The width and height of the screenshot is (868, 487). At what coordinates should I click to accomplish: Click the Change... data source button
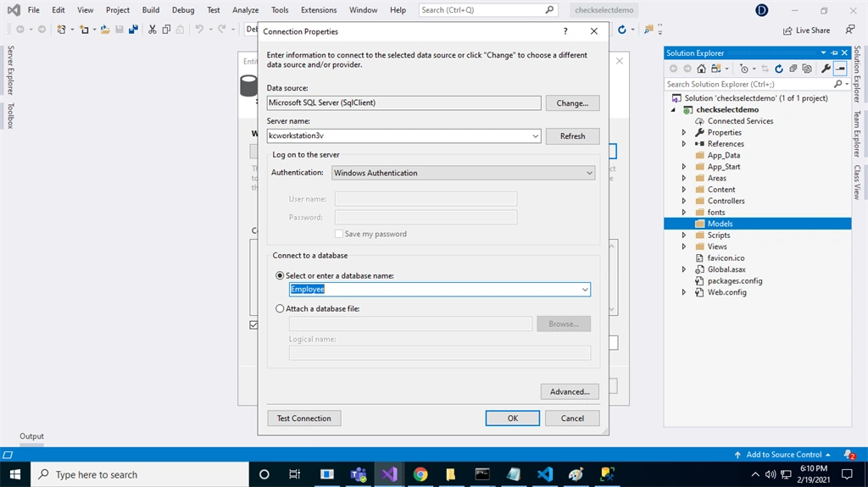pyautogui.click(x=572, y=103)
